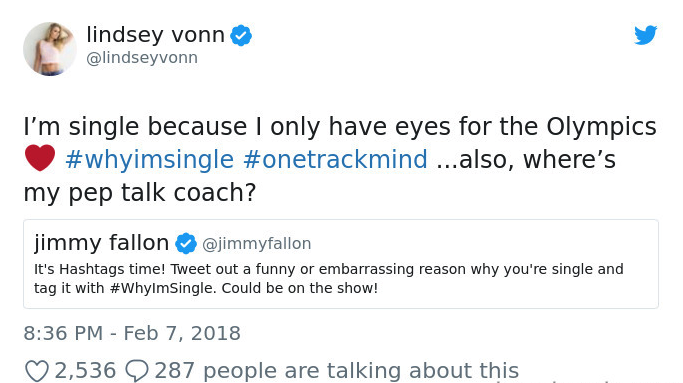Click verified badge next to jimmy fallon
683x383 pixels.
coord(186,243)
